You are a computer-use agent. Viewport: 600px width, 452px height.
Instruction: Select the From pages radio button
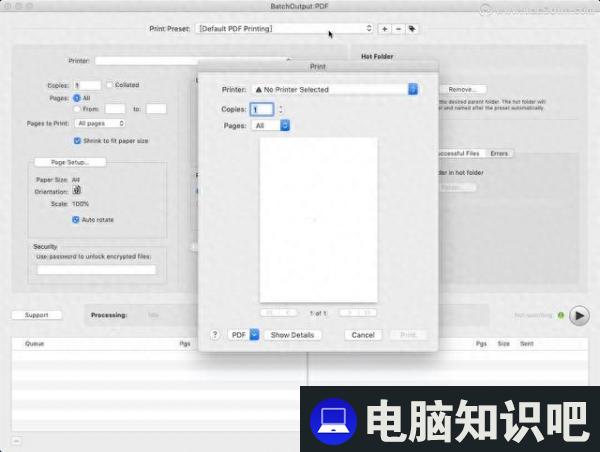pos(77,109)
